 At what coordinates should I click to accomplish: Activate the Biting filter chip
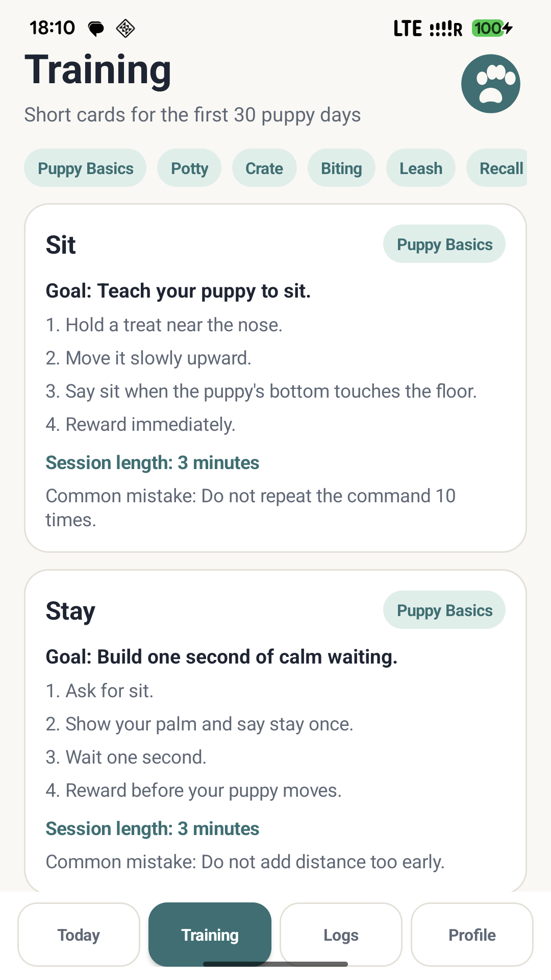pos(341,168)
